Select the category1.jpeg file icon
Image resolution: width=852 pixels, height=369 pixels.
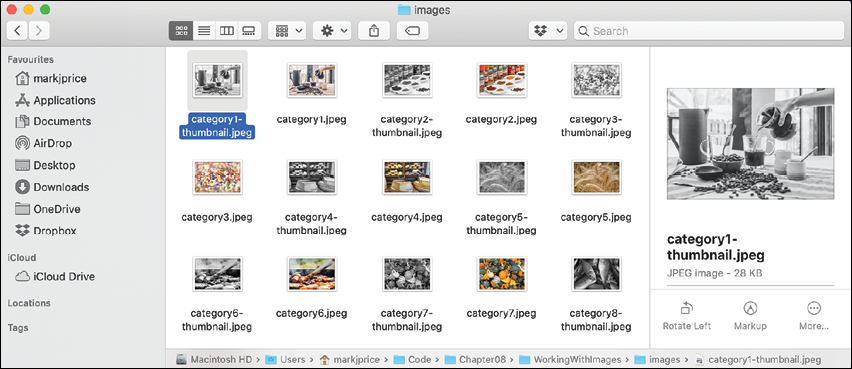311,80
